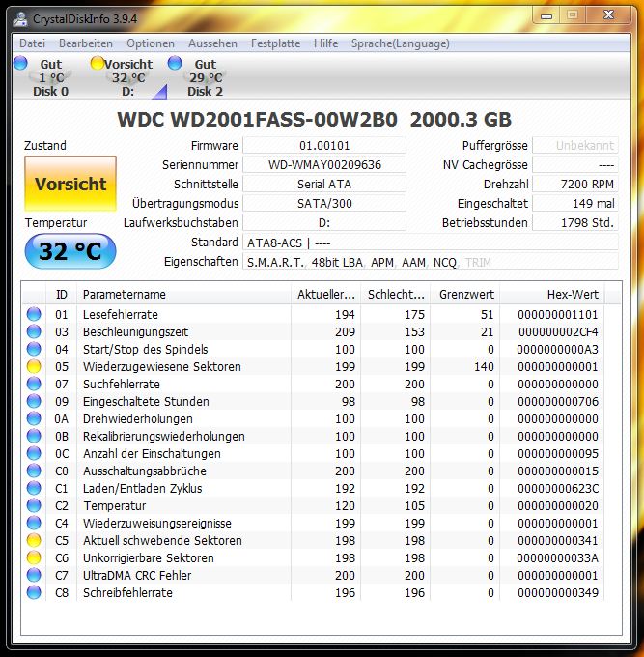
Task: Select drive D: with status Vorsicht
Action: pos(128,77)
